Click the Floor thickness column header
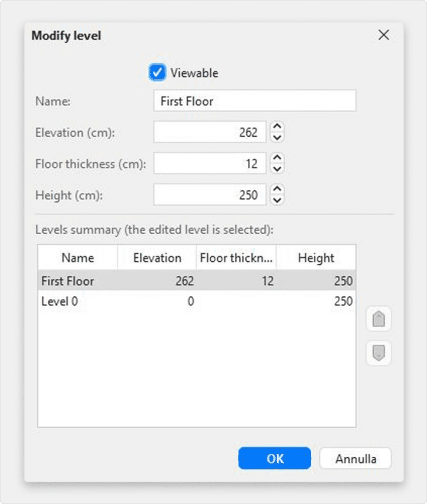The height and width of the screenshot is (504, 427). (236, 258)
